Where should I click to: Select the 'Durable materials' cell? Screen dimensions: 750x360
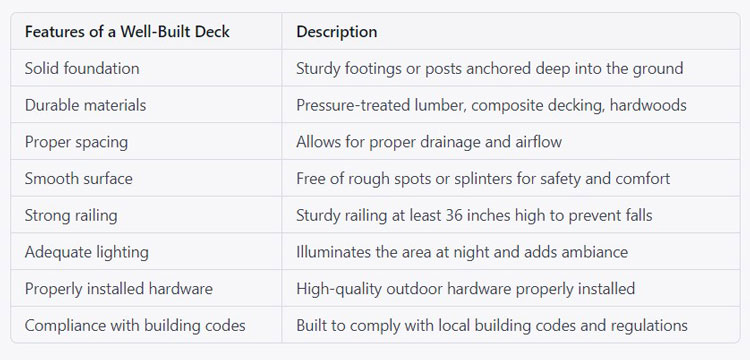point(86,105)
